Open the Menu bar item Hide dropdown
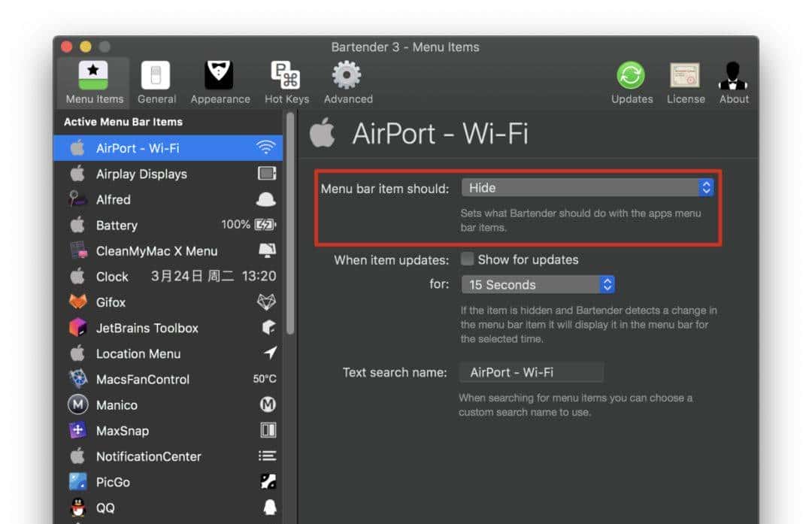This screenshot has height=524, width=812. click(x=587, y=188)
